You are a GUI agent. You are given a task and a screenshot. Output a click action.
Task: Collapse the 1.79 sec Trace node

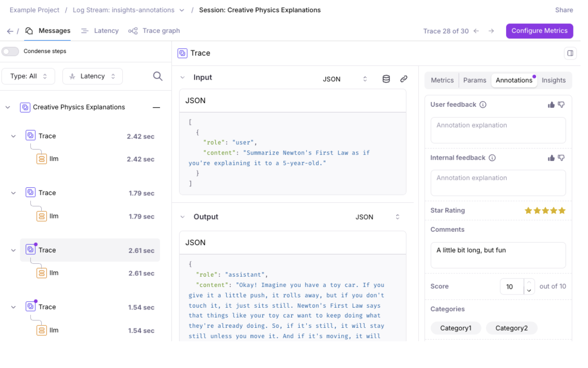point(14,193)
